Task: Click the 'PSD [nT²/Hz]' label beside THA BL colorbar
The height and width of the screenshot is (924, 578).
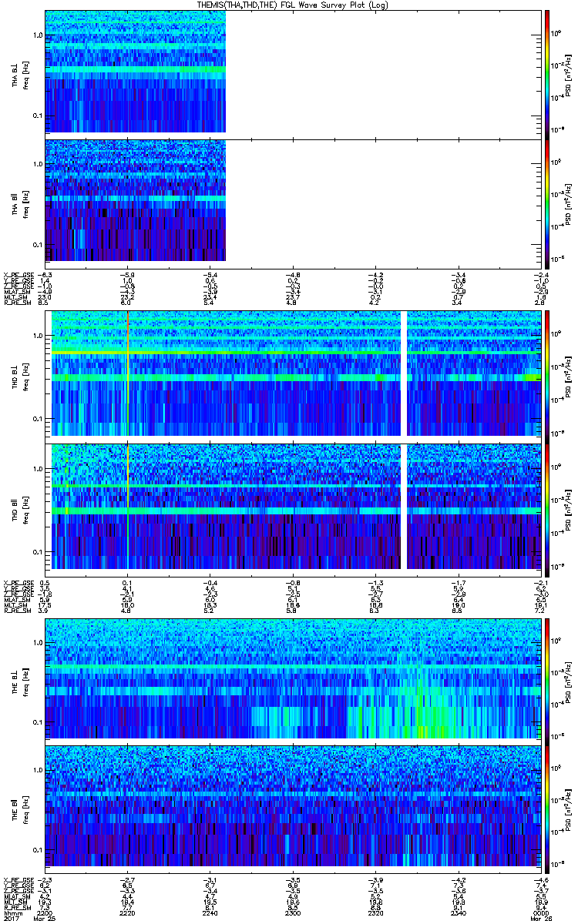Action: click(566, 75)
